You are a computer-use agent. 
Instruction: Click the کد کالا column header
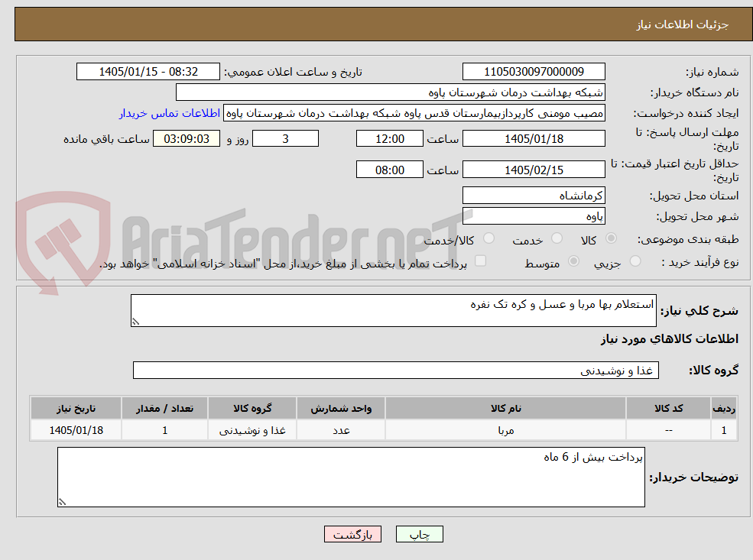668,409
